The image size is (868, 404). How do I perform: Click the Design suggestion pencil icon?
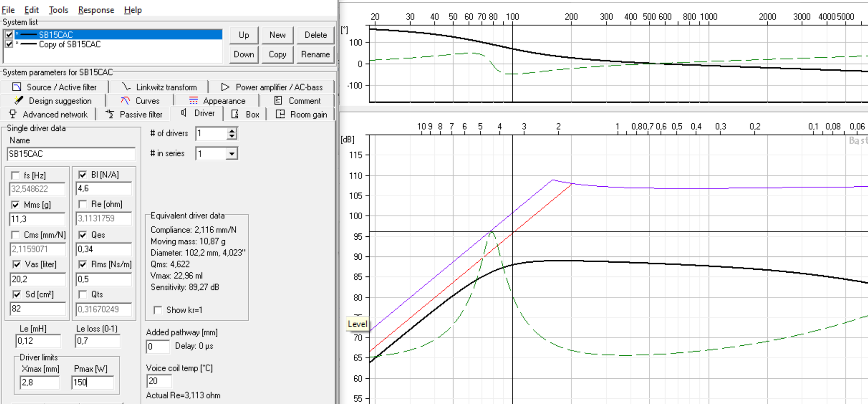click(19, 100)
